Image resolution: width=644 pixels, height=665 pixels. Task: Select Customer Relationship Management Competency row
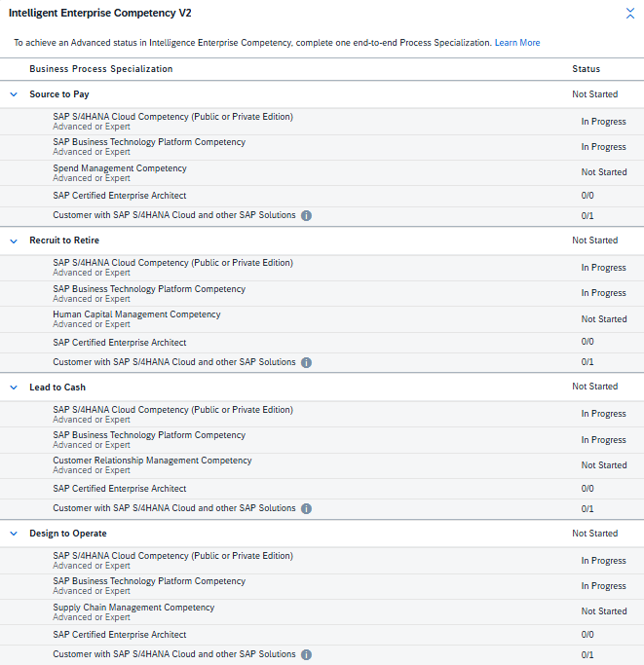pyautogui.click(x=152, y=461)
